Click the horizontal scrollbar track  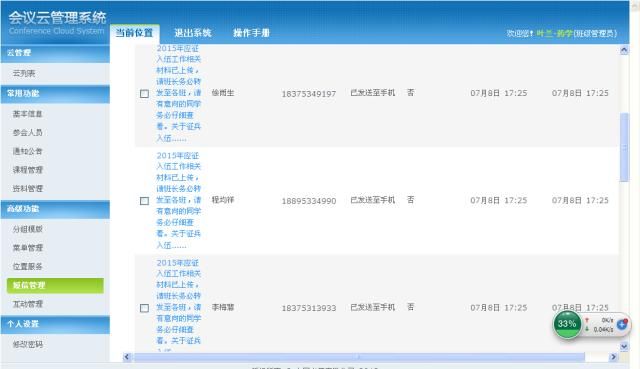coord(369,357)
